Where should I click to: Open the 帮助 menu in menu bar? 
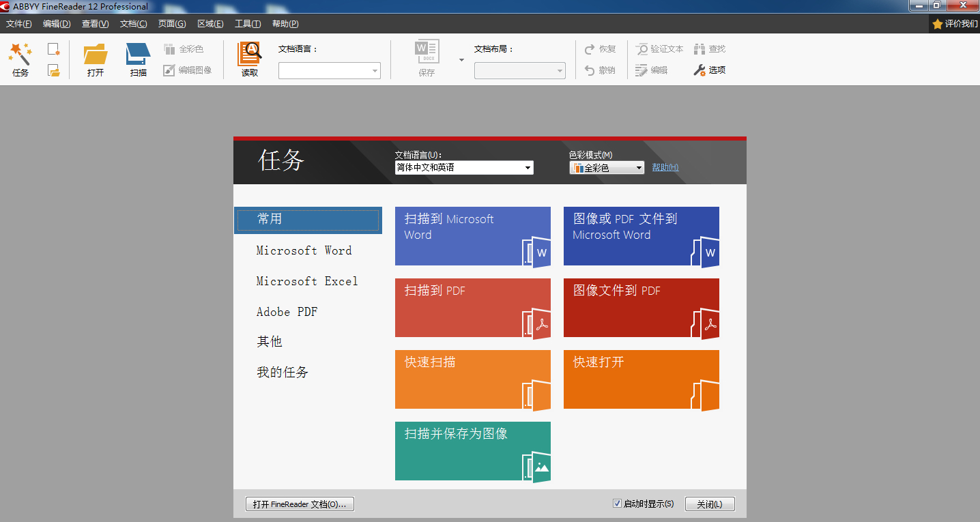[x=285, y=24]
